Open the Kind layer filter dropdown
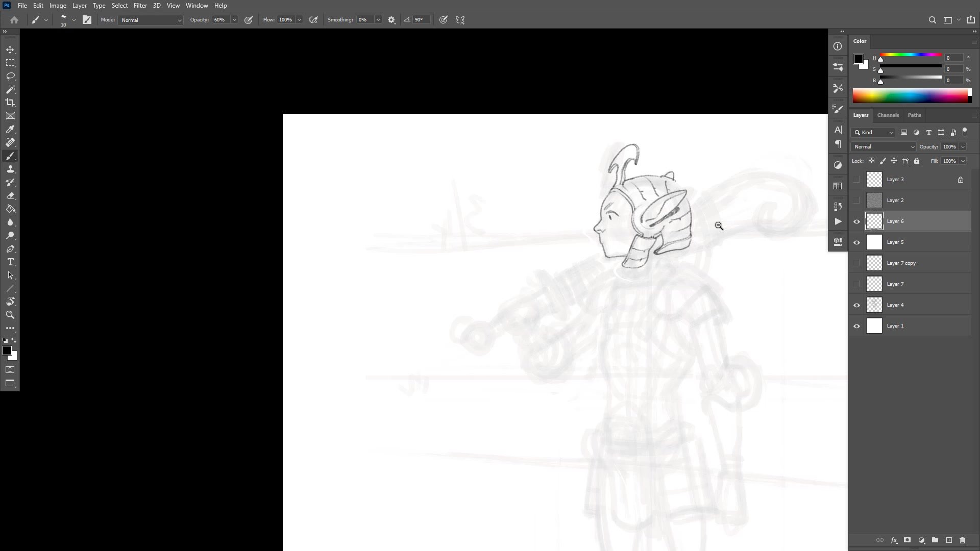 (873, 133)
